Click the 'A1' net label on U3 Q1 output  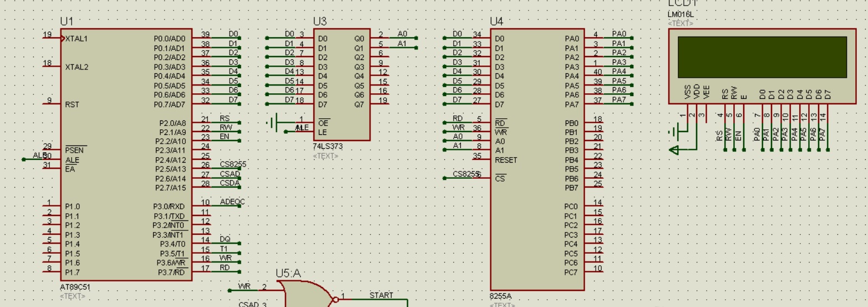click(x=402, y=43)
